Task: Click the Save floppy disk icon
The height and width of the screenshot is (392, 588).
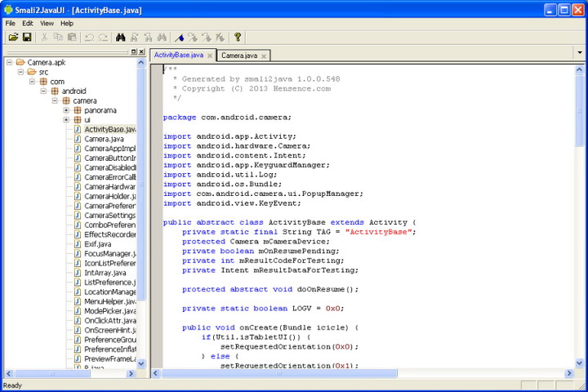Action: point(27,38)
